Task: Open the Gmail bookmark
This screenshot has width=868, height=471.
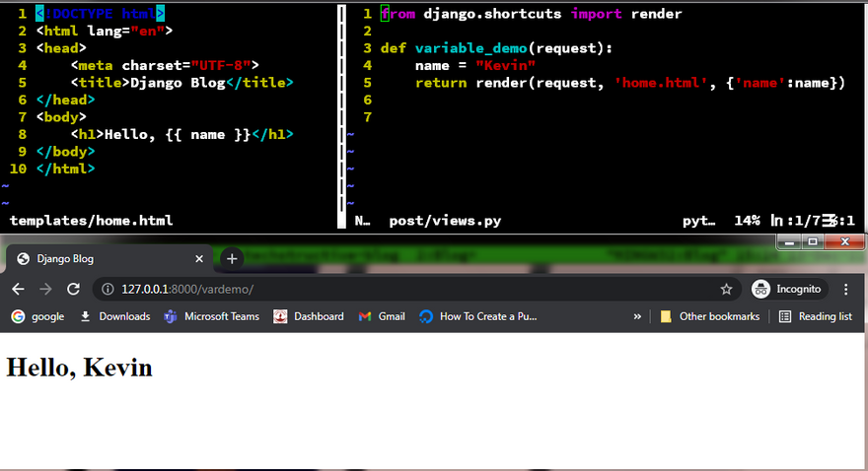Action: (381, 316)
